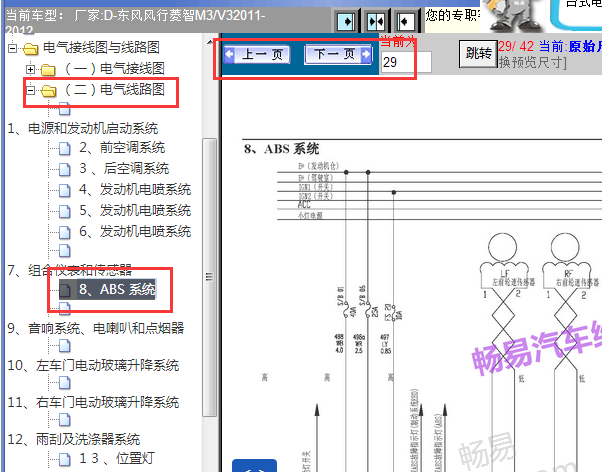Select the 电气接线图与线路图 folder icon
The image size is (602, 472).
[30, 49]
